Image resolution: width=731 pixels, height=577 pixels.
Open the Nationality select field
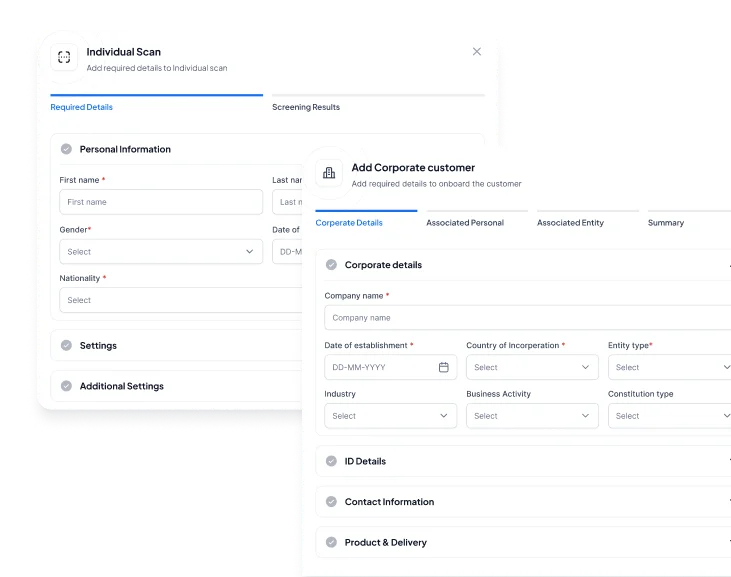click(x=180, y=300)
